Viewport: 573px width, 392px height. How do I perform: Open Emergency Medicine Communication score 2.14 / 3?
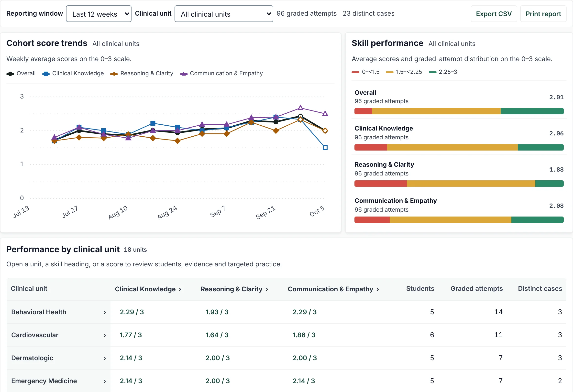pos(304,381)
